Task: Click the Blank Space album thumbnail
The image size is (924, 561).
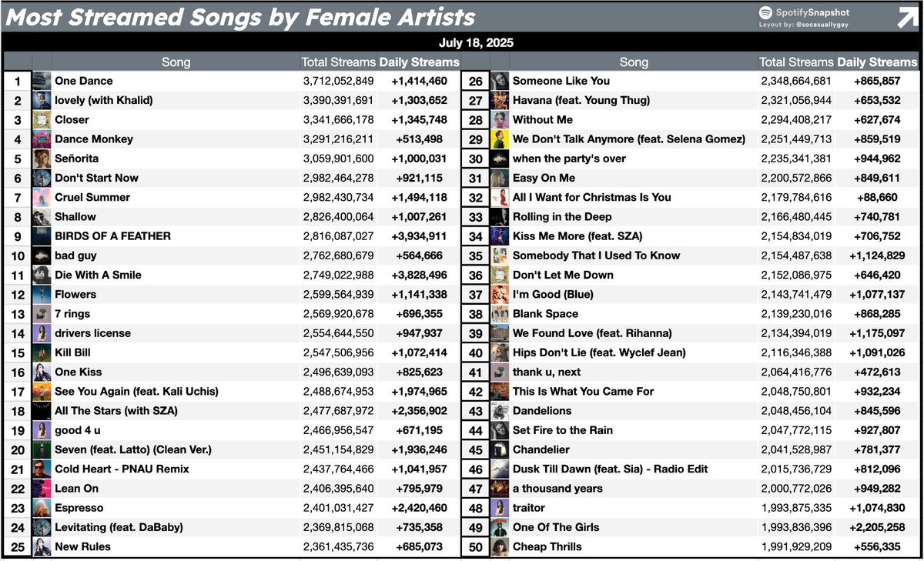Action: (x=500, y=314)
